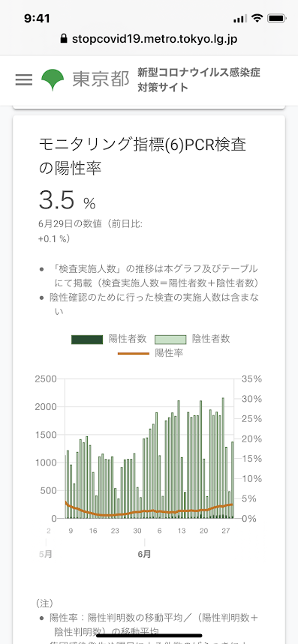Tap the 9:41 clock in status bar
This screenshot has height=644, width=298.
tap(37, 19)
